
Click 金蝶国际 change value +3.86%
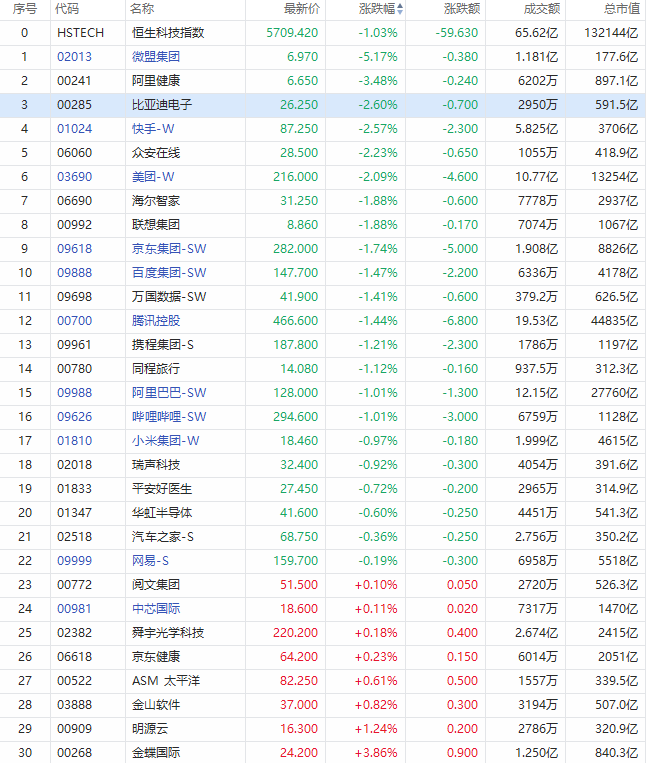(x=377, y=753)
